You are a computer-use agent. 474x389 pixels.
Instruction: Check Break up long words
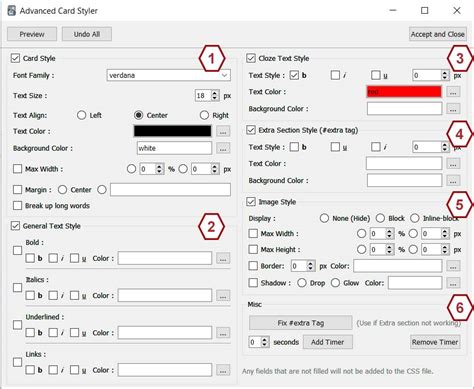(17, 206)
